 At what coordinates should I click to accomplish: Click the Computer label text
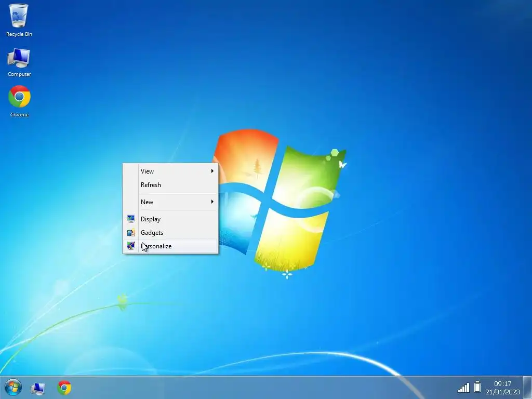(19, 74)
